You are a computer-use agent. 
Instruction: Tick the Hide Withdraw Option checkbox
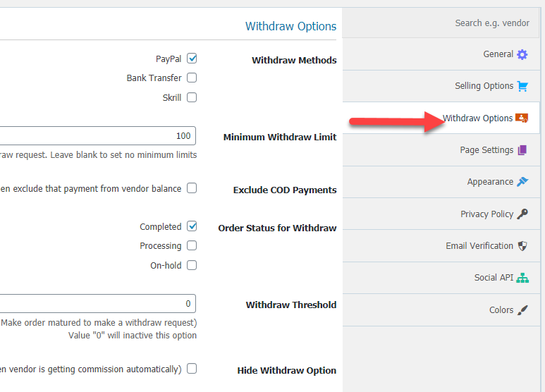coord(192,368)
